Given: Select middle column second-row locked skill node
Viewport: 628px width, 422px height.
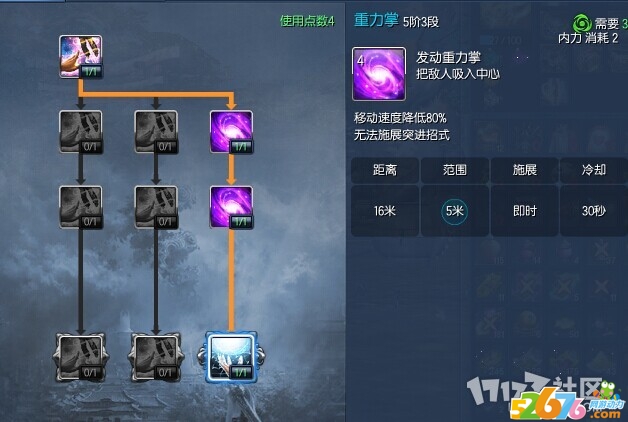Looking at the screenshot, I should [x=156, y=207].
